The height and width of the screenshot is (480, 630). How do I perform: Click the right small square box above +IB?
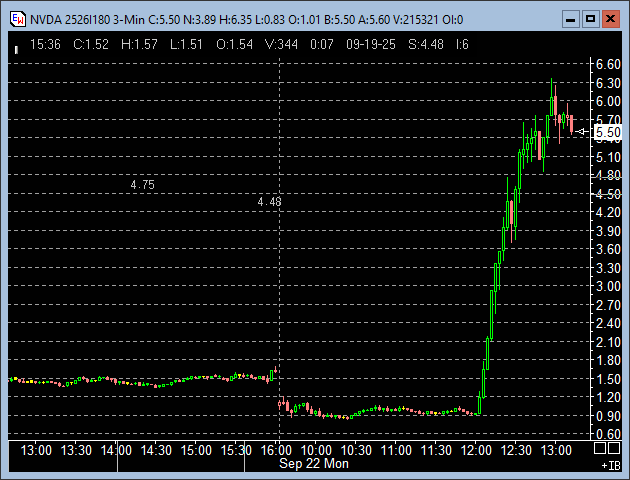615,451
